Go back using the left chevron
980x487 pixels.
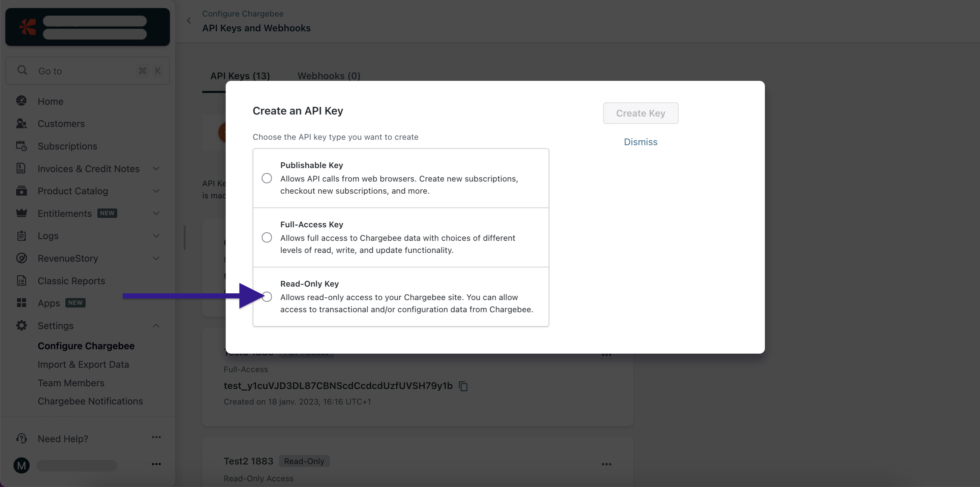[x=189, y=21]
